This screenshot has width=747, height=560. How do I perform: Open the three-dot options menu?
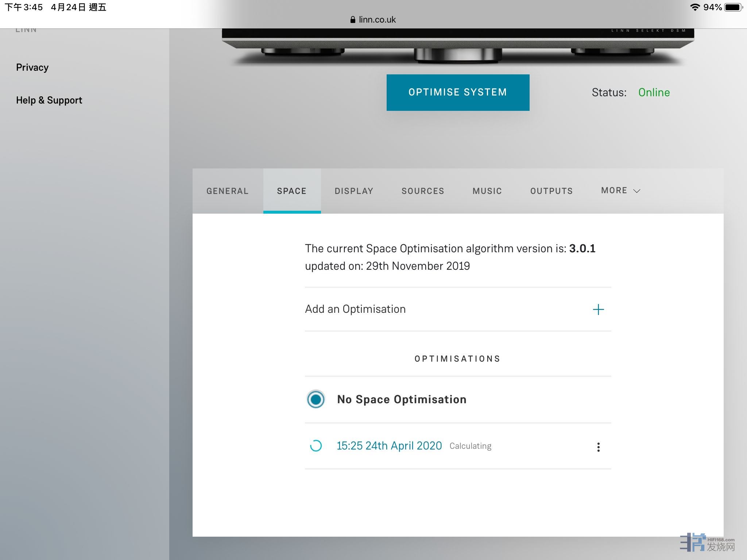point(598,447)
